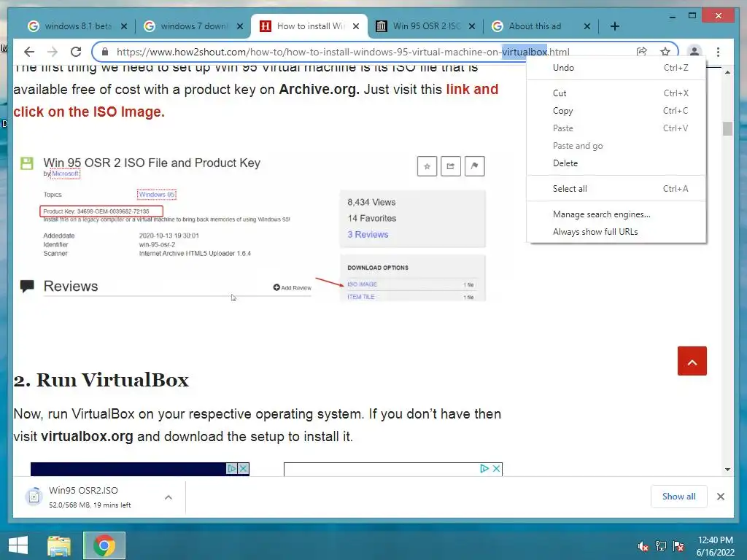Viewport: 747px width, 560px height.
Task: Click the taskbar clock showing 12:40 PM
Action: [716, 546]
